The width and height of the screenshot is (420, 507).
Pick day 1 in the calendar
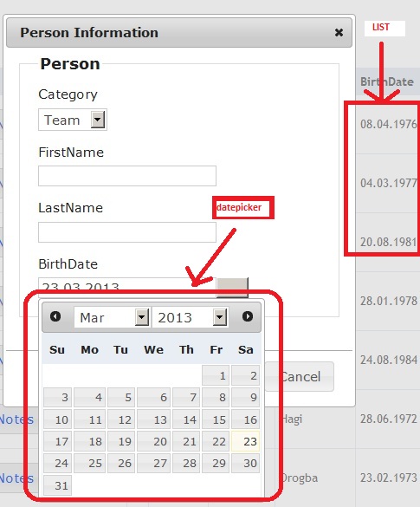[216, 375]
